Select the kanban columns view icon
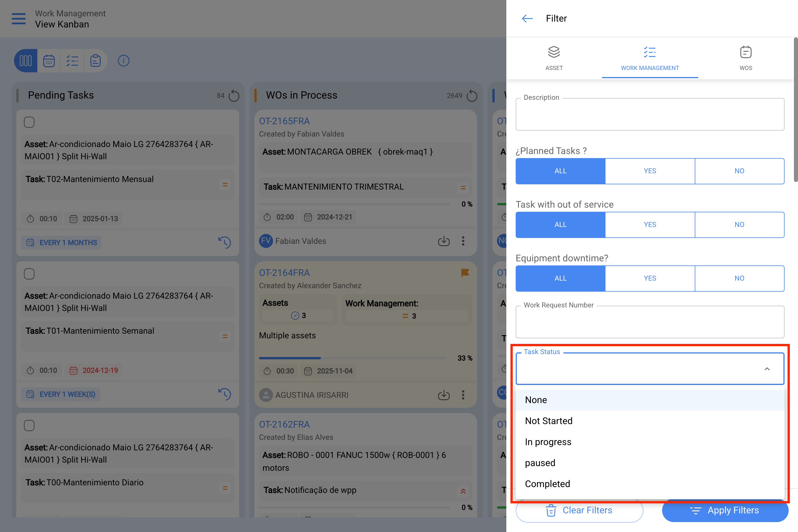Image resolution: width=798 pixels, height=532 pixels. (26, 61)
